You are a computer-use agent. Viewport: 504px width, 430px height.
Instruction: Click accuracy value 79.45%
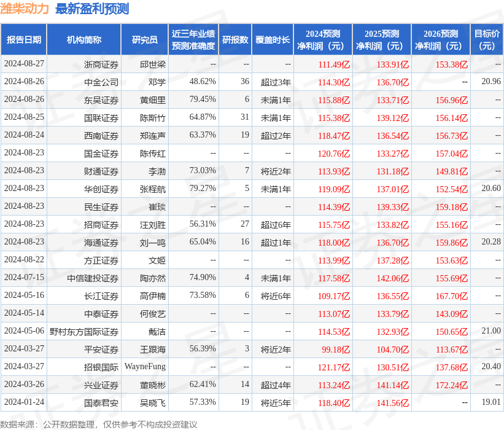point(203,99)
